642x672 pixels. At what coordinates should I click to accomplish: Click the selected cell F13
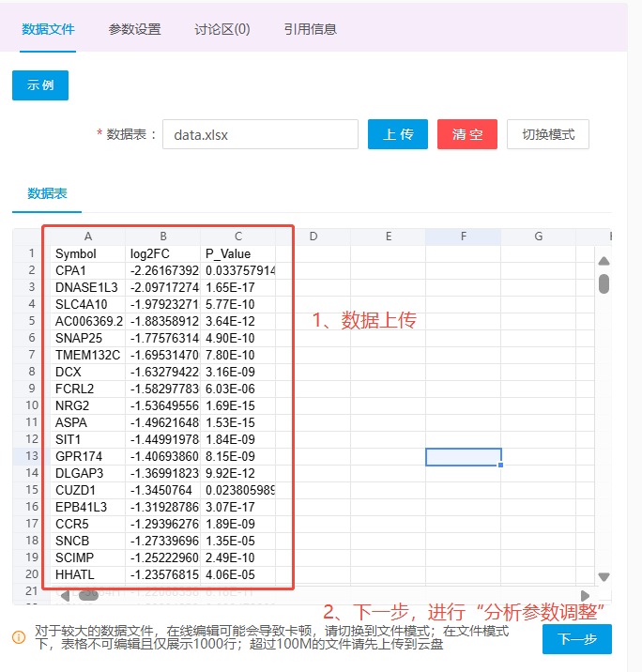click(x=464, y=456)
